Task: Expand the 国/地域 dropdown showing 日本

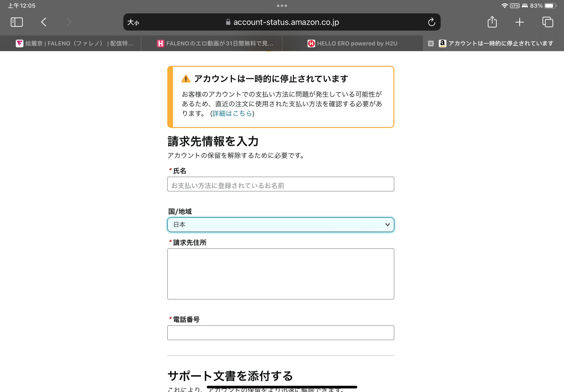Action: tap(281, 224)
